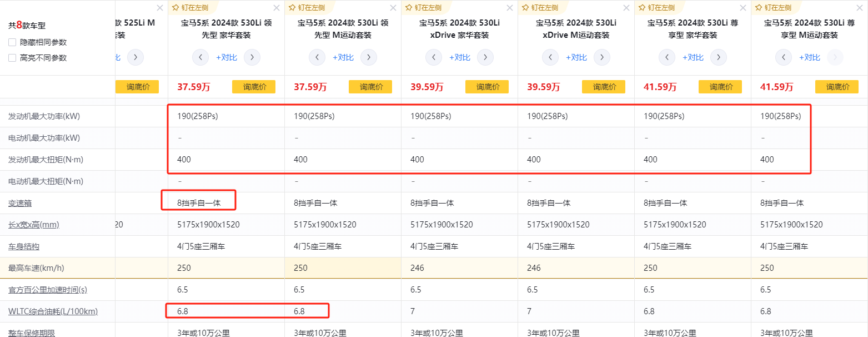Open 宝马5系 2024款 530Li 领先型 豪华套装 title
Screen dimensions: 868x337
coord(227,29)
